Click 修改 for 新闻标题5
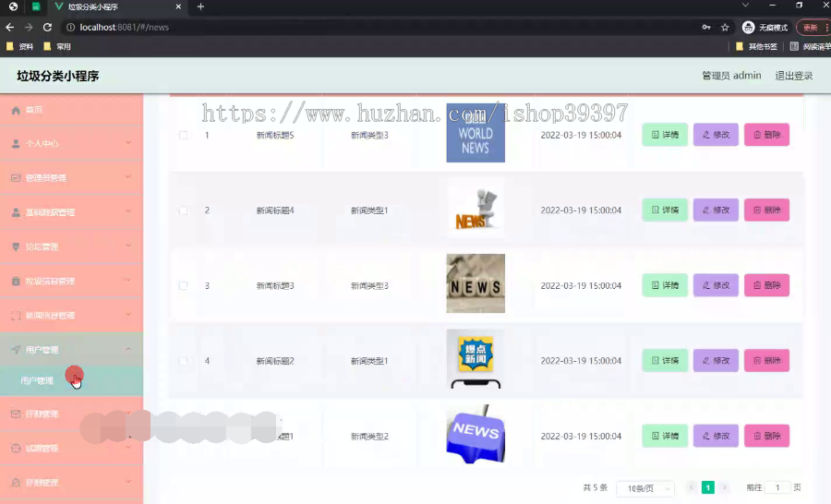This screenshot has height=504, width=831. 716,135
